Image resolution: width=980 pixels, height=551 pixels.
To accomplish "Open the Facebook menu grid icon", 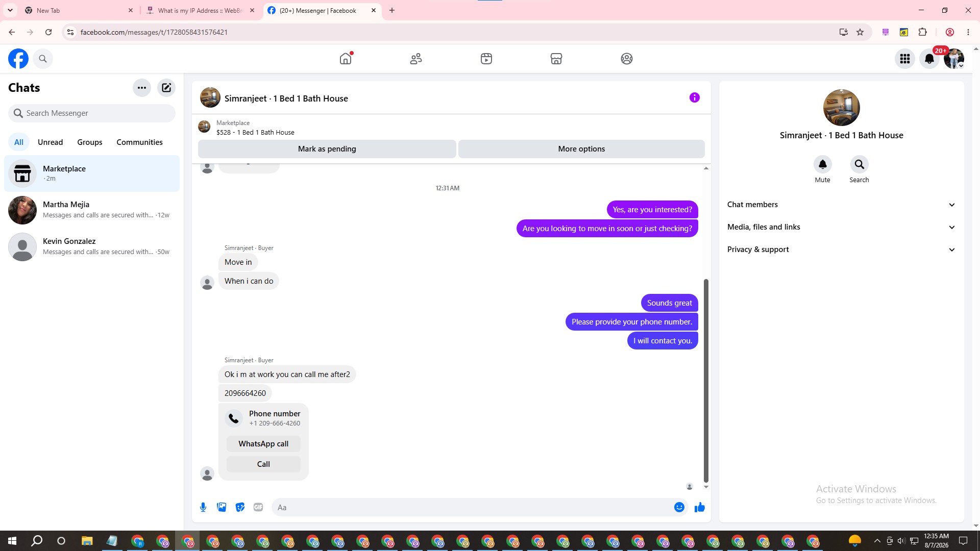I will pos(905,59).
